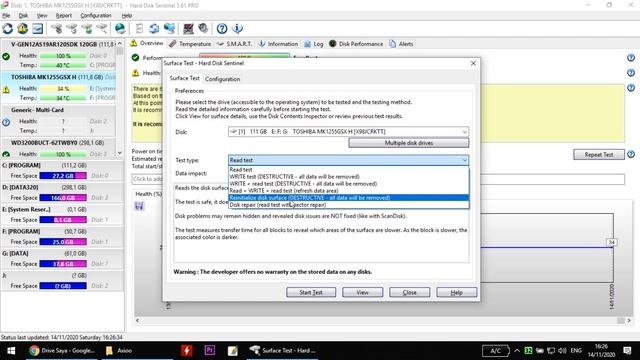Choose WRITE + read test (DESTRUCTIVE) option
The height and width of the screenshot is (360, 640).
pyautogui.click(x=348, y=184)
